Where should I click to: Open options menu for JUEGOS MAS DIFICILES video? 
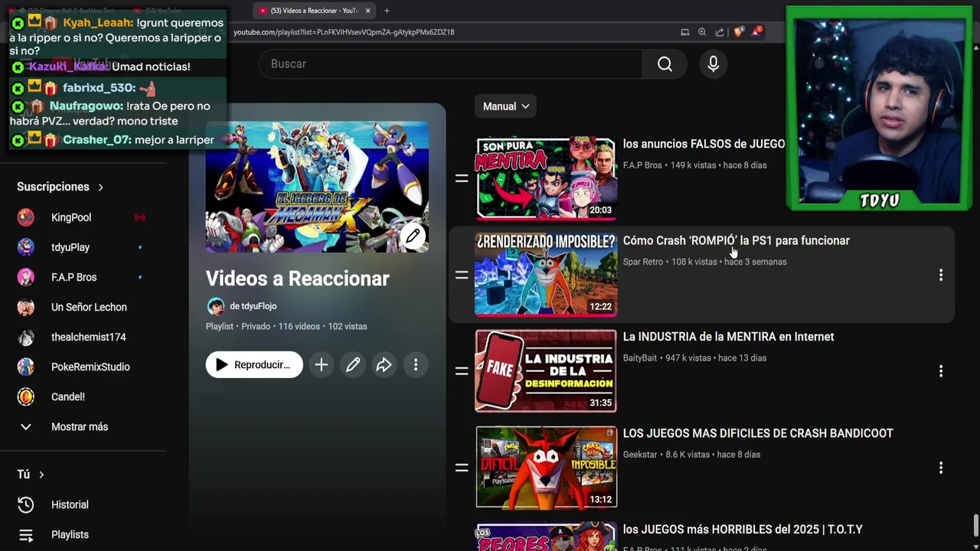941,468
